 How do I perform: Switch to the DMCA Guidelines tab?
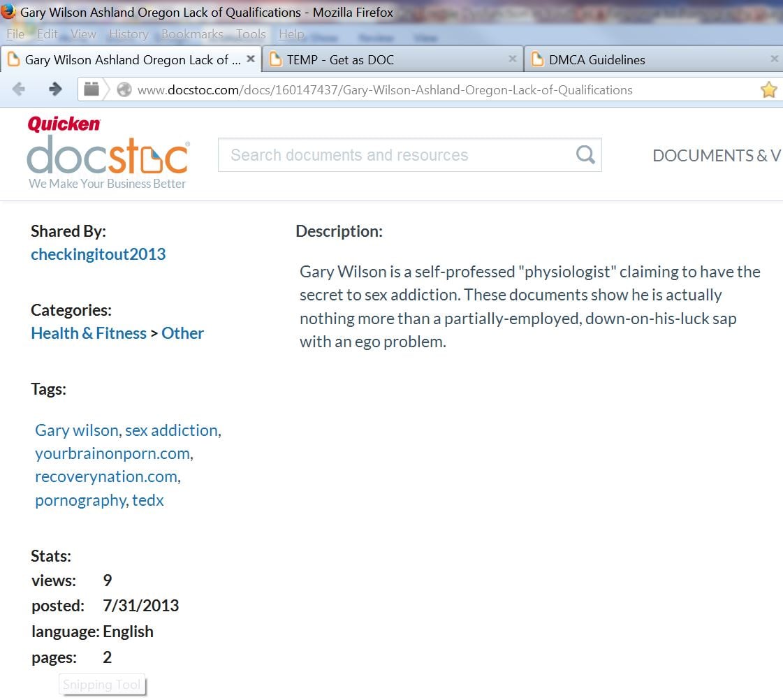click(597, 60)
